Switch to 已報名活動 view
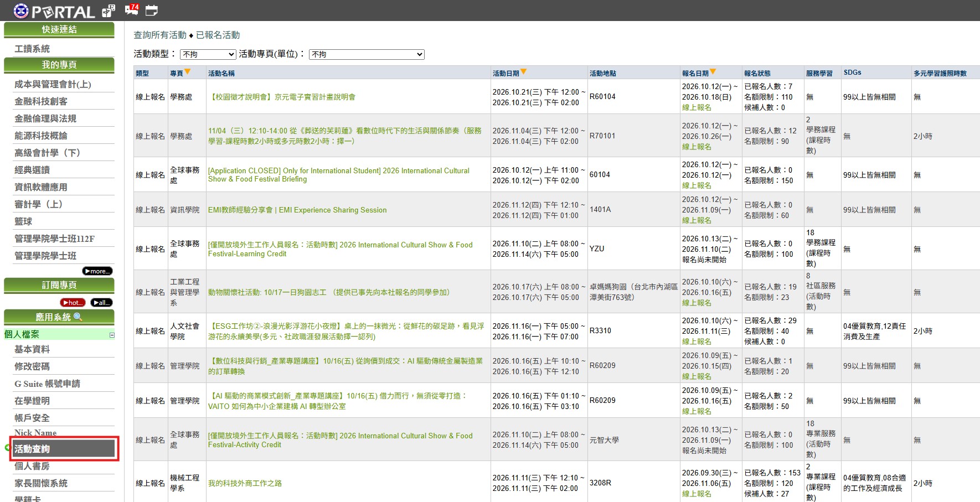The height and width of the screenshot is (502, 980). 218,35
